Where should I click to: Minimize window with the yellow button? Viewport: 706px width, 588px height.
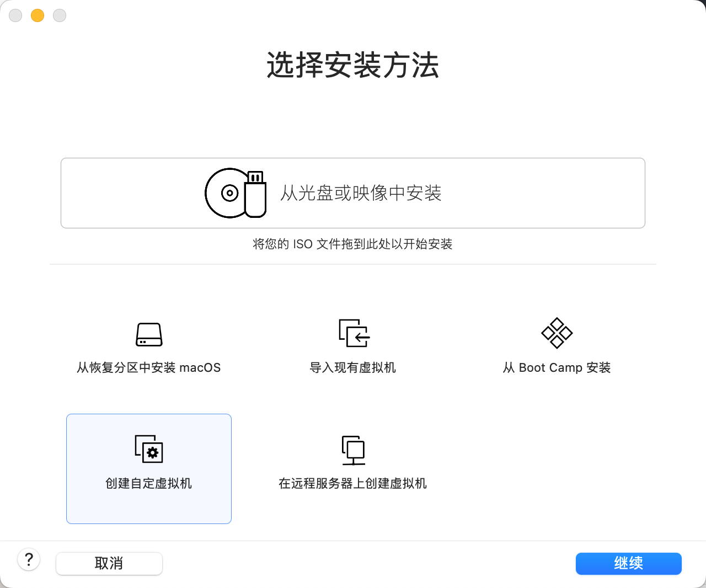pos(38,15)
